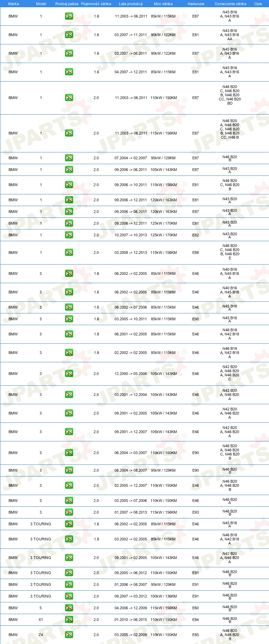Click fuel icon in 12.2000 -> 05.2006 row
This screenshot has height=644, width=269.
pos(69,374)
